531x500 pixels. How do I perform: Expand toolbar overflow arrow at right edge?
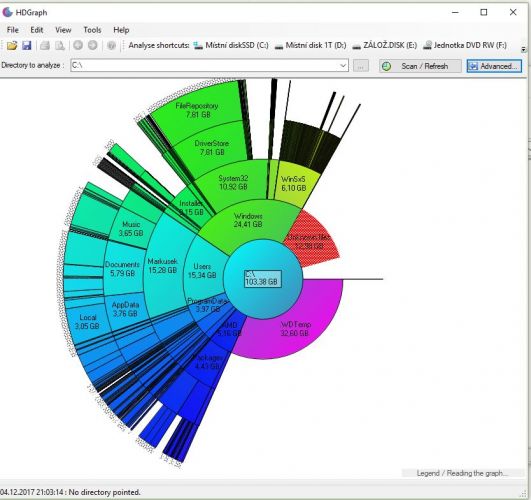click(x=524, y=49)
